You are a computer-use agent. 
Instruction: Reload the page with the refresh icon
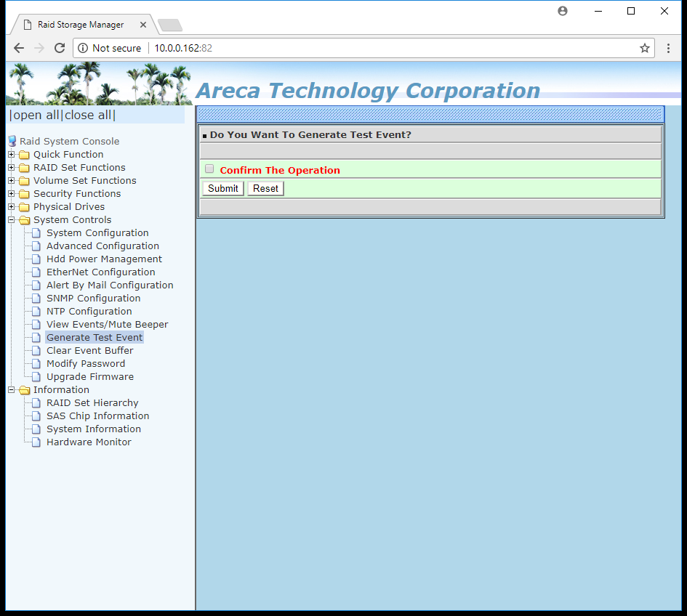pyautogui.click(x=60, y=48)
